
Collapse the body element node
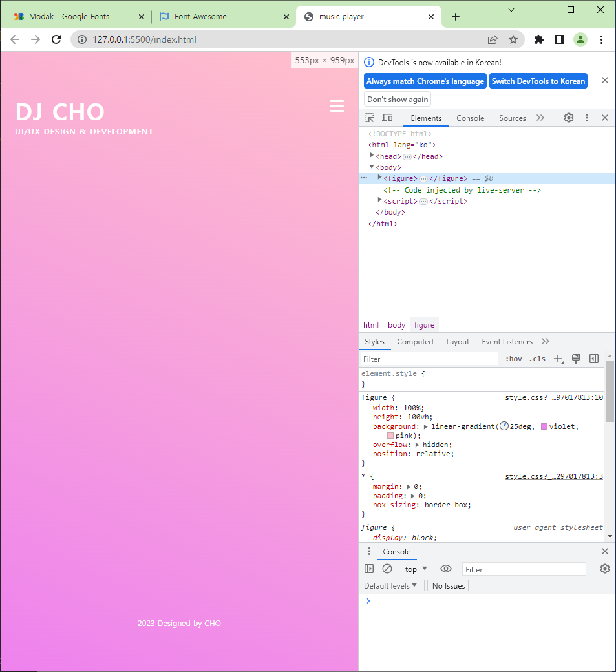pyautogui.click(x=372, y=167)
